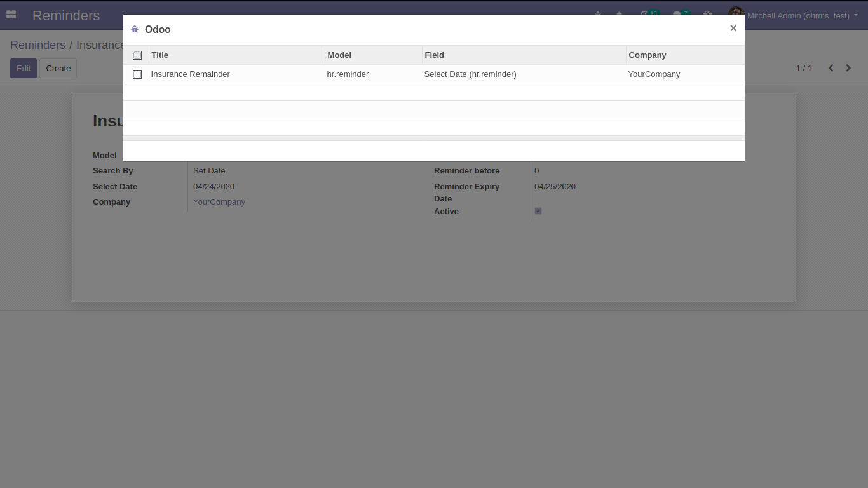Click the Create button
Screen dimensions: 868x488
click(58, 69)
